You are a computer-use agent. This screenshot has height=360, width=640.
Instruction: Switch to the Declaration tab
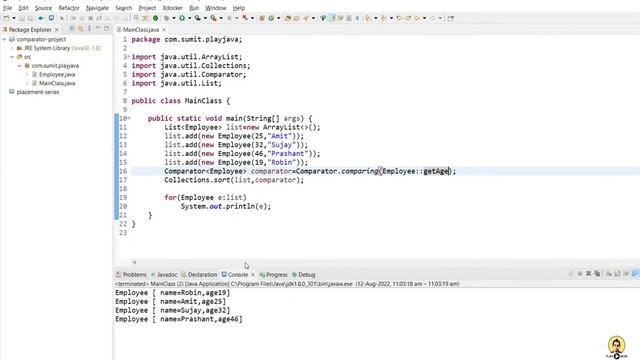[199, 274]
